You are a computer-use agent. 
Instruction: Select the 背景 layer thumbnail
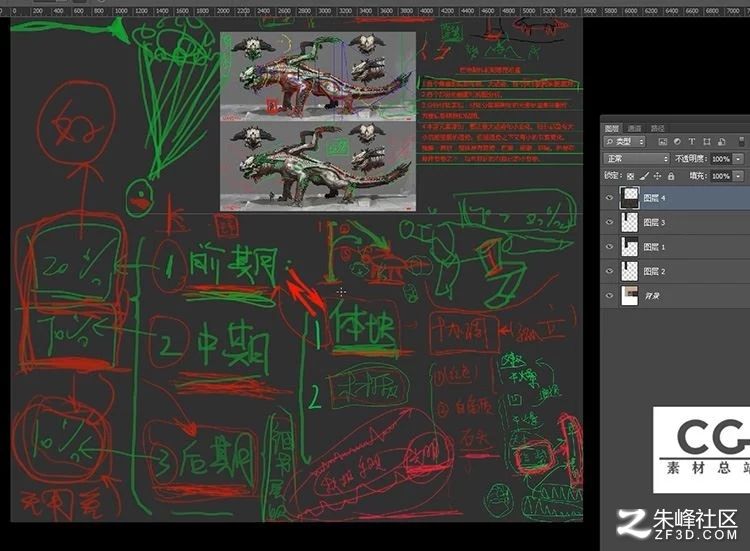click(x=629, y=295)
